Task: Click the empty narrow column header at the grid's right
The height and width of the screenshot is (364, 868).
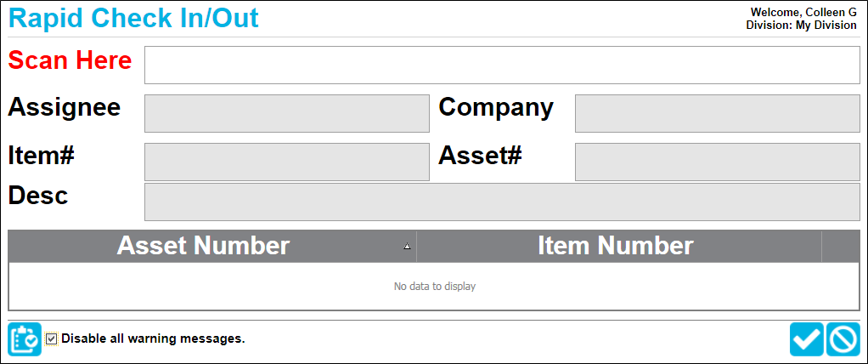Action: point(840,246)
